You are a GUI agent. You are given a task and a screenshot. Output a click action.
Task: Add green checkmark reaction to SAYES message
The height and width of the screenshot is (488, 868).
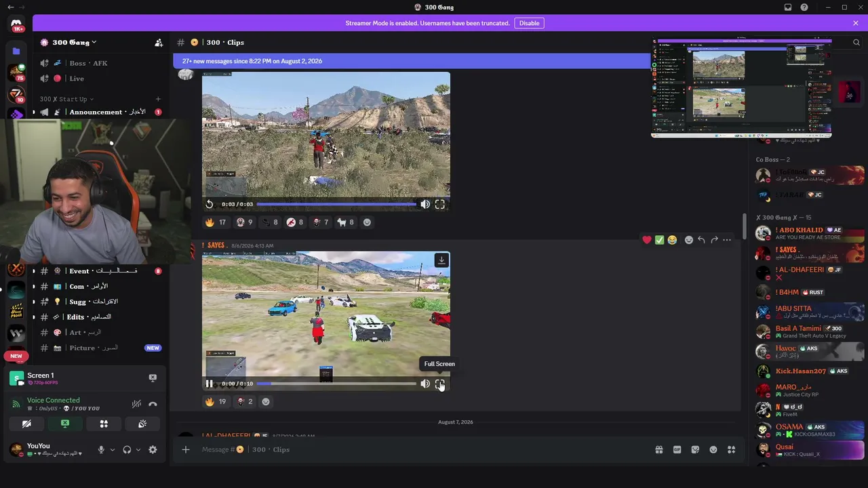tap(659, 240)
